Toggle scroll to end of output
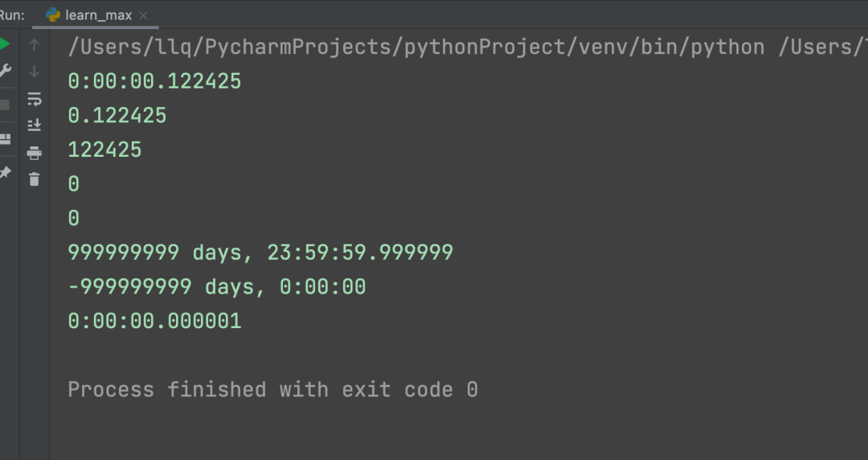 pos(34,125)
